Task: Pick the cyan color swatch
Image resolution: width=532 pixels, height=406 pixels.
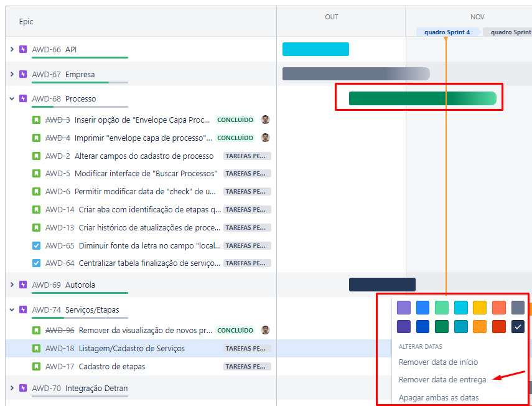Action: (460, 308)
